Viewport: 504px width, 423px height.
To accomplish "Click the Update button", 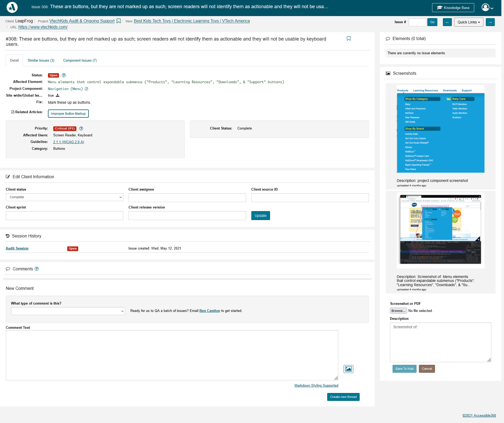I will tap(261, 216).
